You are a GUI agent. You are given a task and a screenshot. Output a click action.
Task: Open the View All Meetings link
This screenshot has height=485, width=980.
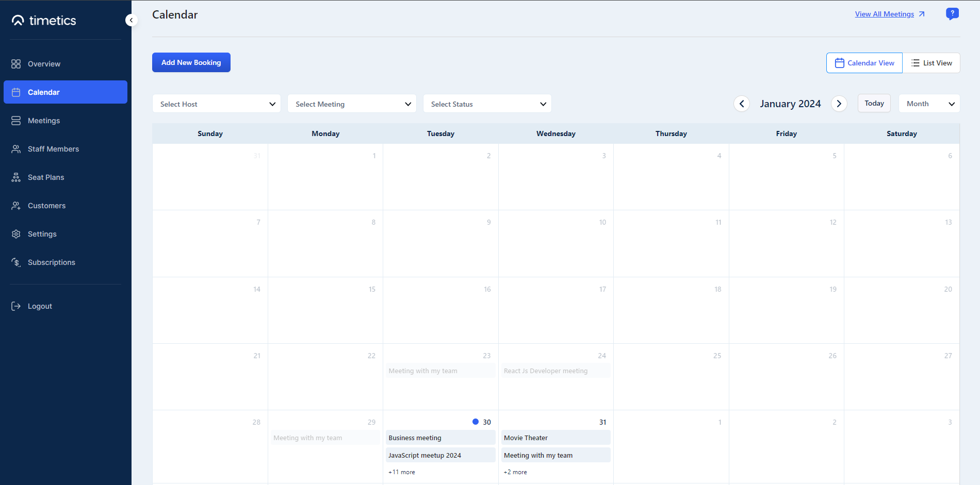(885, 14)
